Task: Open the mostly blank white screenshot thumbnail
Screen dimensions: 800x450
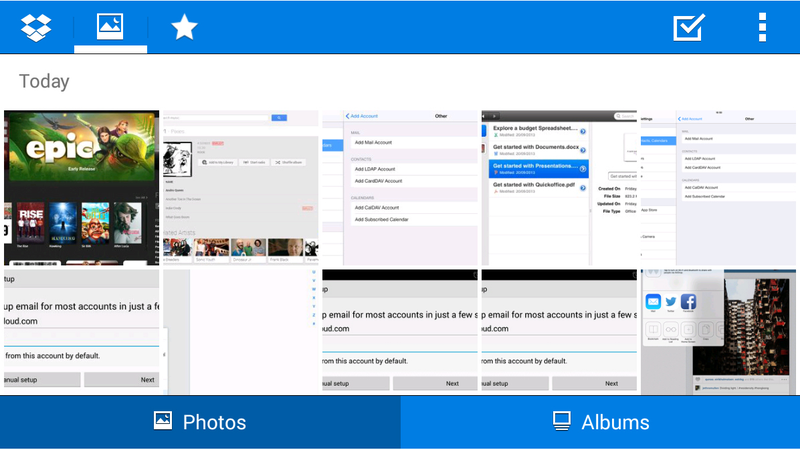Action: click(x=241, y=332)
